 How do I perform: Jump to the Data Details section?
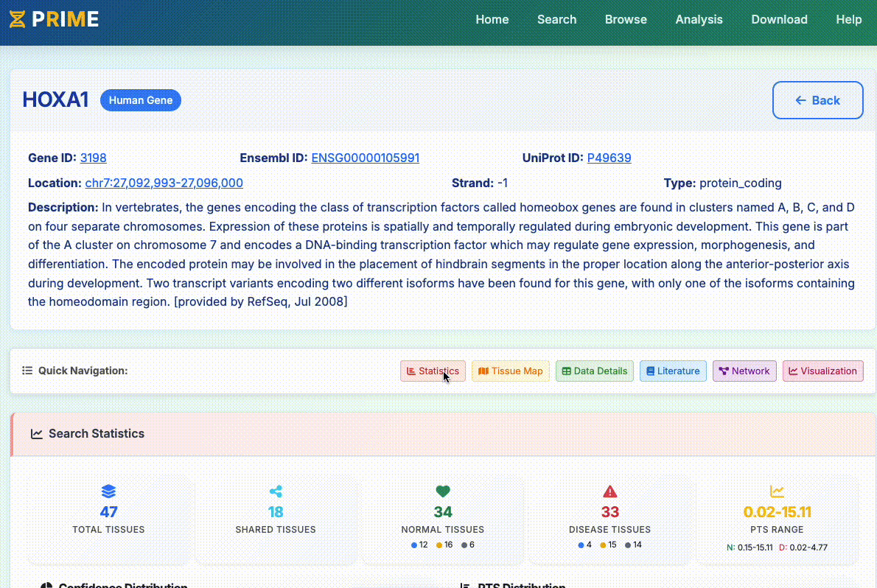(594, 371)
